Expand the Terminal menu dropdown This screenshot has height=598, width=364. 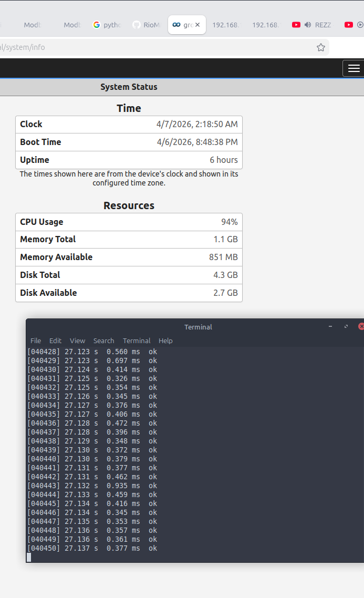coord(137,341)
